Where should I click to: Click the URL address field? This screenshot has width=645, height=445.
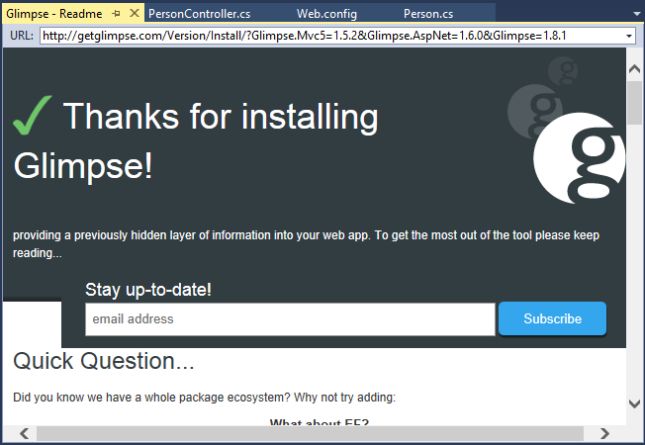332,36
